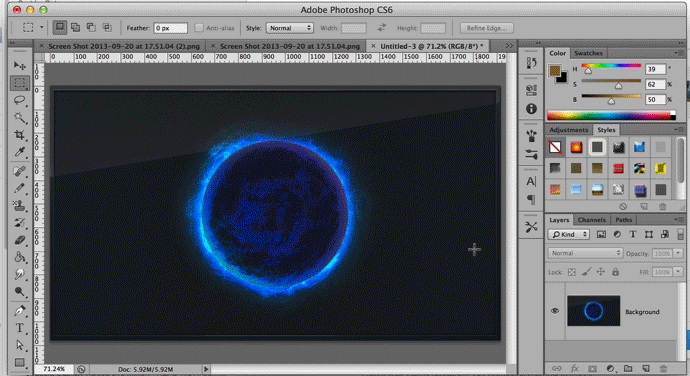This screenshot has height=376, width=690.
Task: Toggle filter for pixel layers
Action: click(601, 235)
